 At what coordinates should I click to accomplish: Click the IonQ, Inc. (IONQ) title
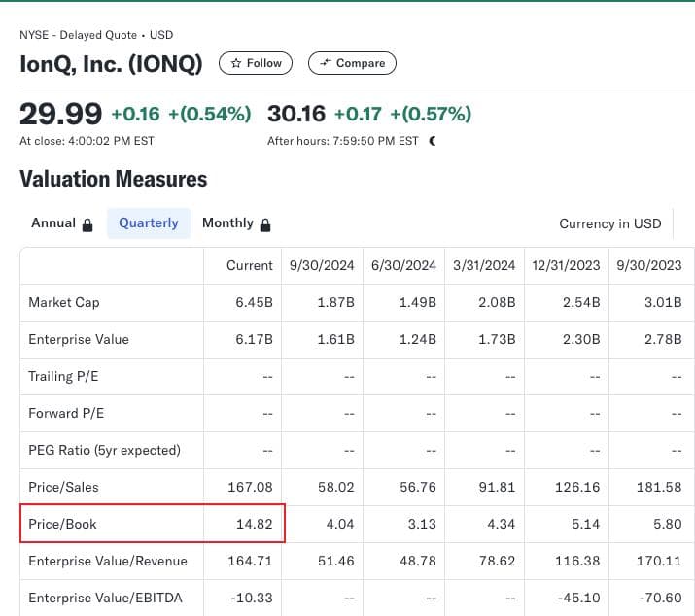tap(111, 64)
